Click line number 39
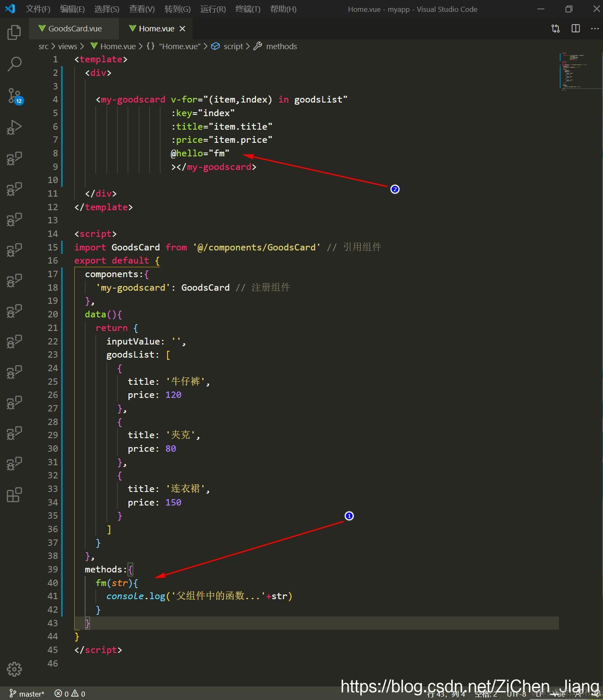The image size is (603, 700). [53, 569]
